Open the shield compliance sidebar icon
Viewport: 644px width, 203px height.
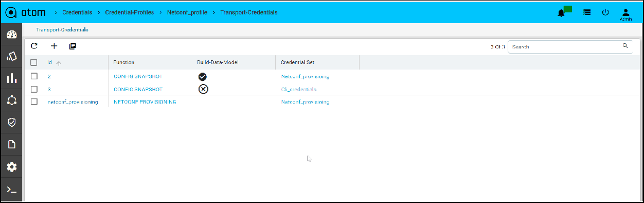click(11, 122)
